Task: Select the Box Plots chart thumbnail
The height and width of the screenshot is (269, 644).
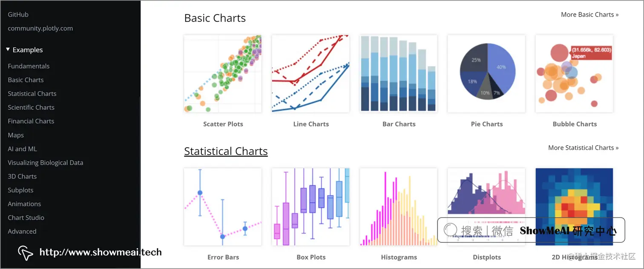Action: click(x=311, y=207)
